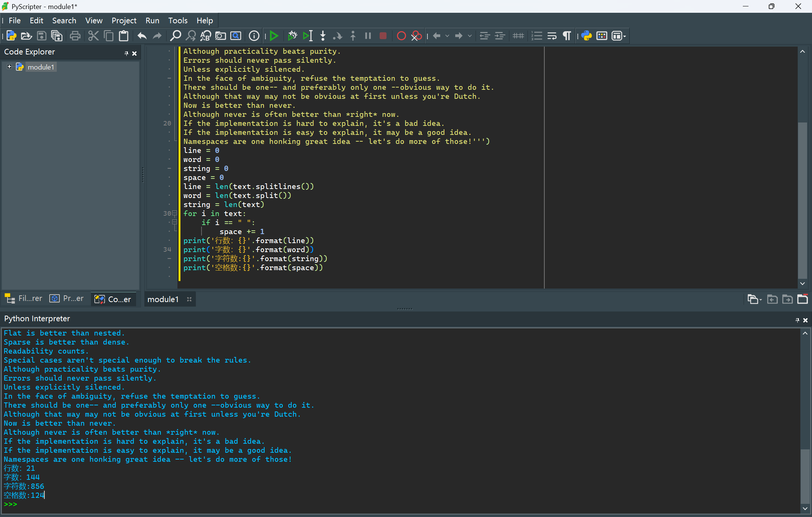
Task: Run the script with green play button
Action: click(274, 36)
